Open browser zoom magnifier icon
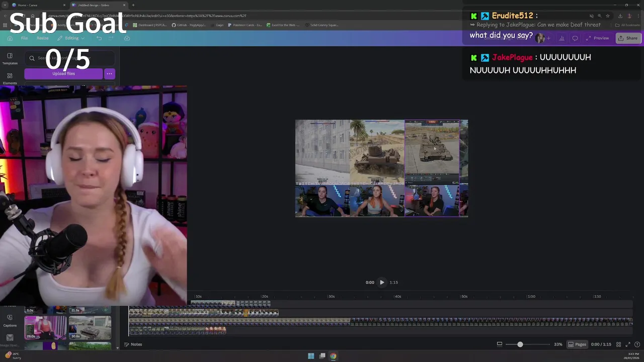Screen dimensions: 644x362 (x=599, y=16)
